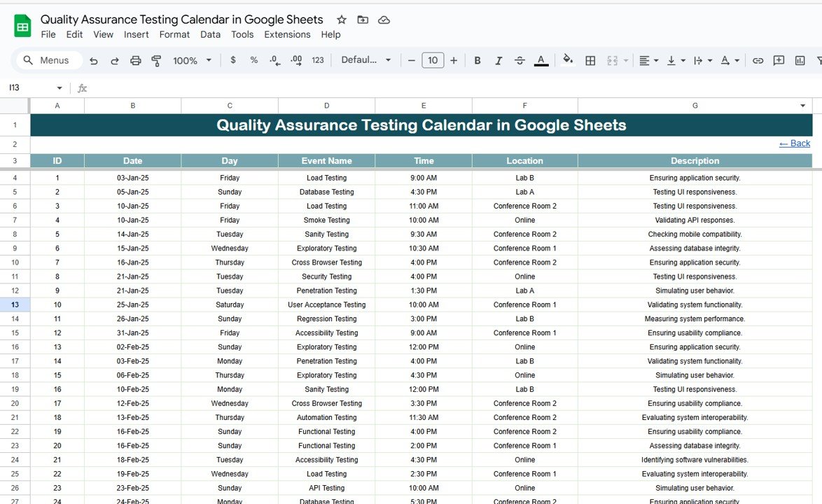
Task: Click the Undo arrow icon
Action: [x=94, y=61]
